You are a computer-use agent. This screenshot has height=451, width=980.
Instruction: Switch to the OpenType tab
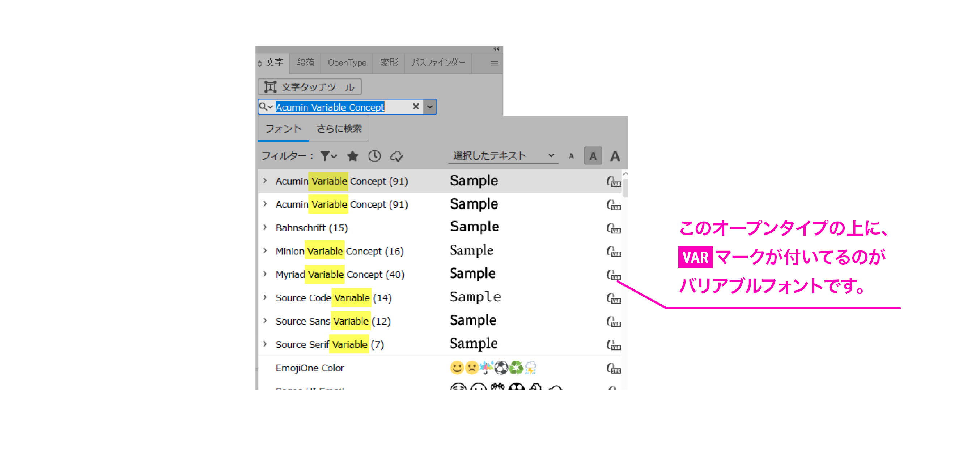(x=347, y=63)
